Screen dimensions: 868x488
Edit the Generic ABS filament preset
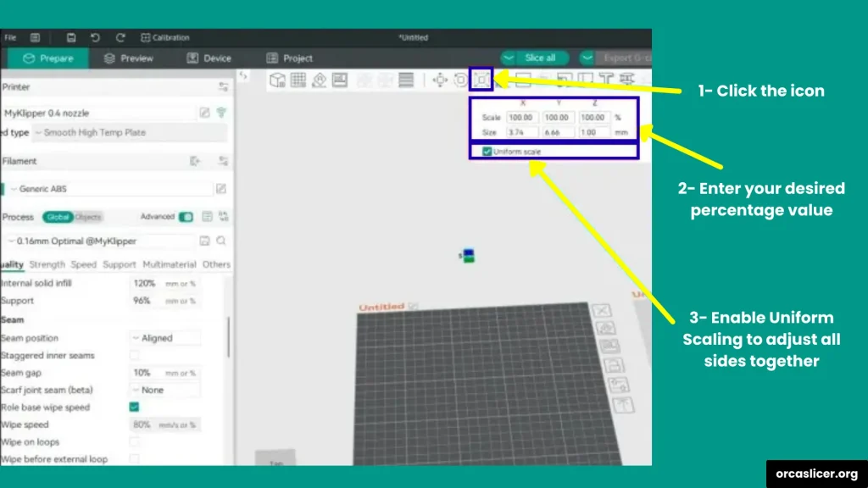221,189
